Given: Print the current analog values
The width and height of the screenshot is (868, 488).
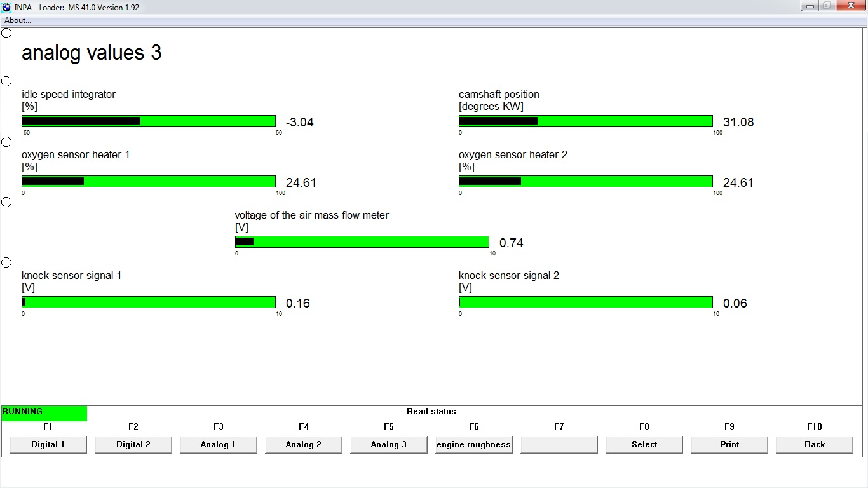Looking at the screenshot, I should coord(729,444).
